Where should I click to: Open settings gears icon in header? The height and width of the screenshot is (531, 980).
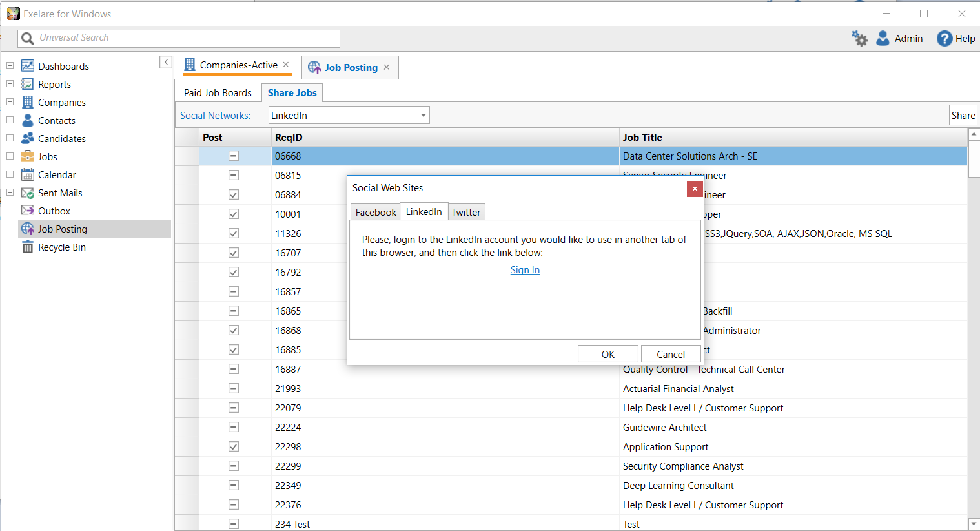point(859,38)
